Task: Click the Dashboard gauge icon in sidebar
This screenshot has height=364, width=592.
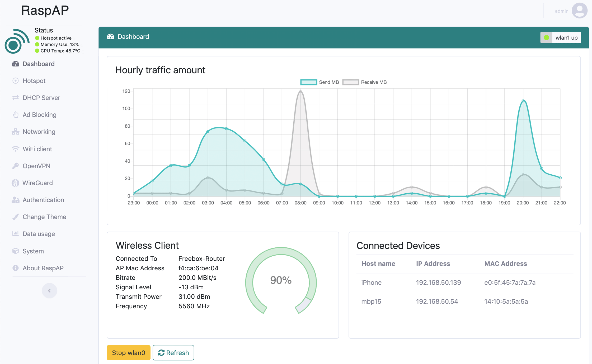Action: (16, 64)
